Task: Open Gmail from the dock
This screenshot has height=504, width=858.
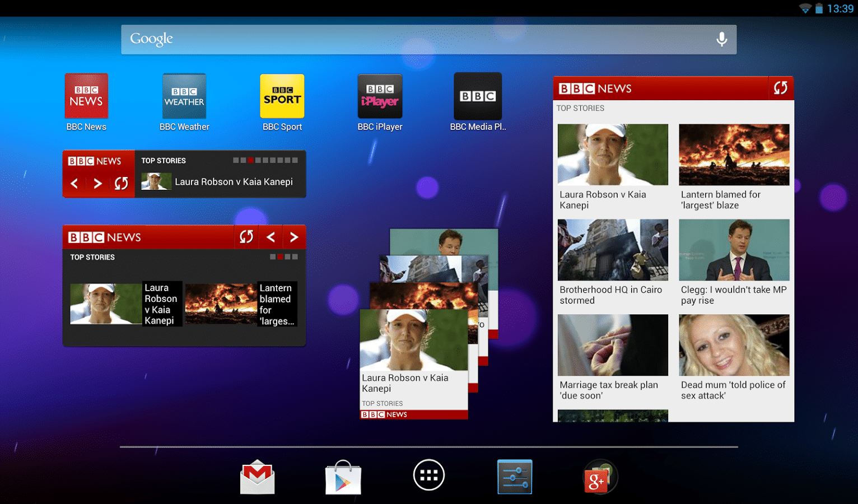Action: pyautogui.click(x=257, y=477)
